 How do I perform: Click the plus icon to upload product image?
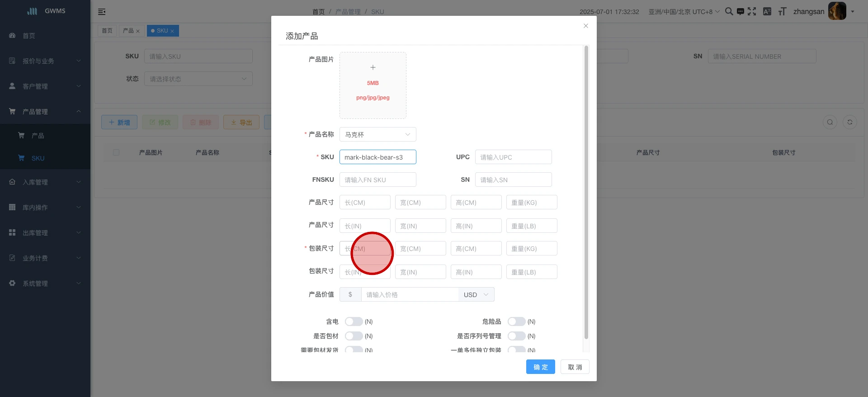point(373,68)
